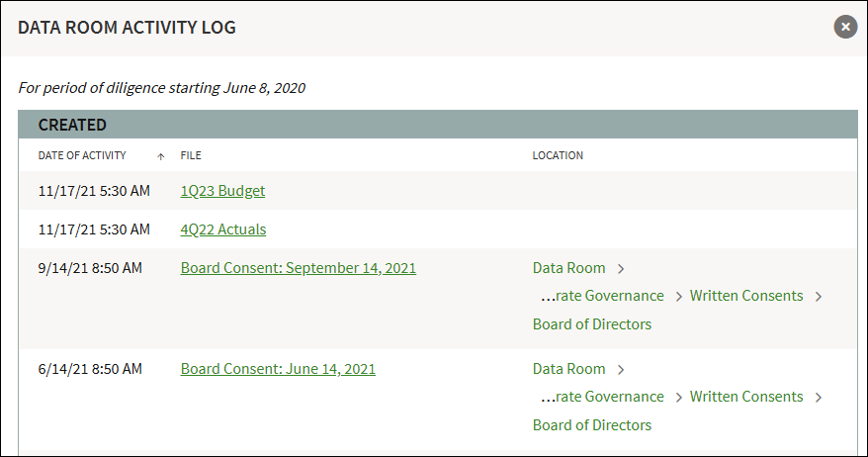Image resolution: width=868 pixels, height=457 pixels.
Task: Open ...rate Governance folder in September row
Action: (x=602, y=296)
